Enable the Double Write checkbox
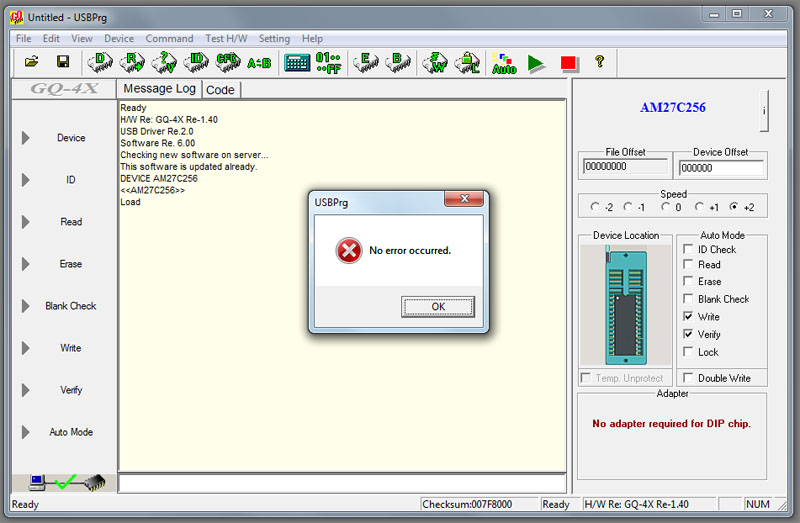The image size is (800, 523). (x=688, y=378)
